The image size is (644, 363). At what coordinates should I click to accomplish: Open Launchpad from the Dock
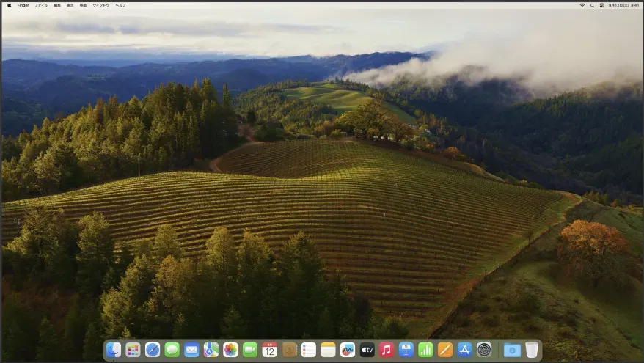133,350
